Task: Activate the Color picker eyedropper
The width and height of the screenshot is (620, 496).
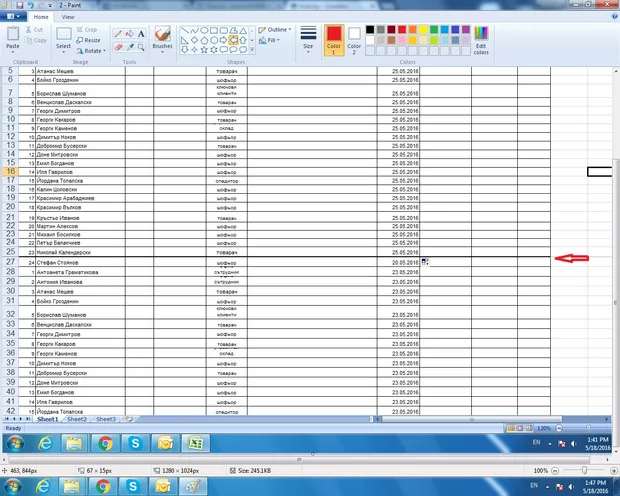Action: coord(130,46)
